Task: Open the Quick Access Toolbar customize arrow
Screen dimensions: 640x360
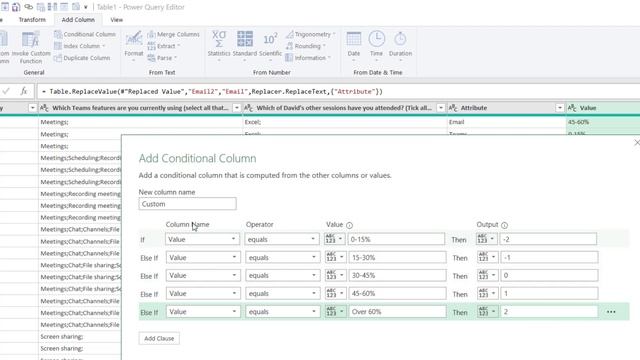Action: [x=86, y=7]
